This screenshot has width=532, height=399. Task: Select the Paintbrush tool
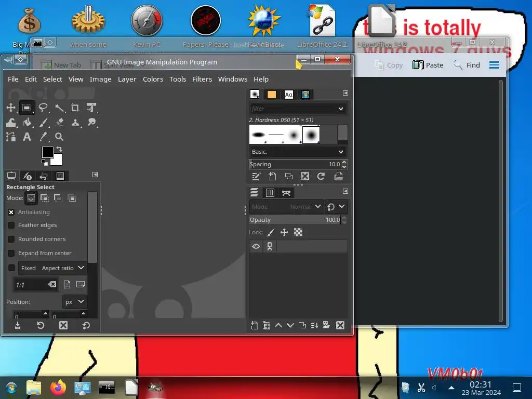[43, 123]
